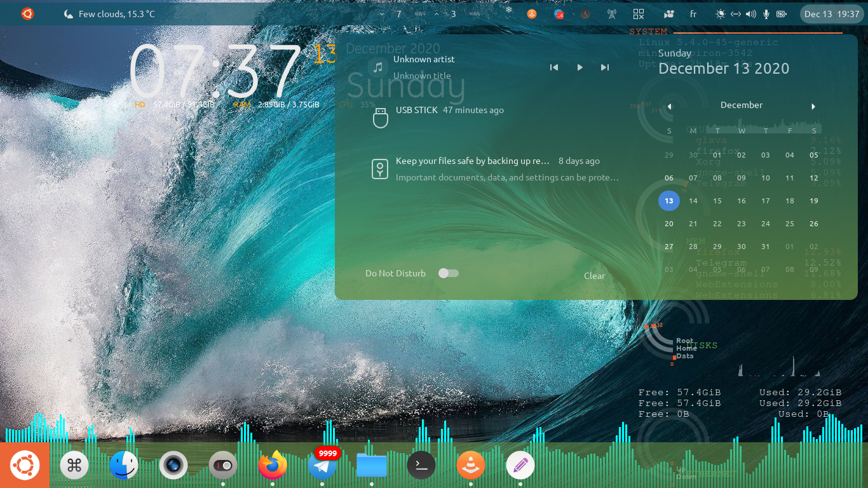868x488 pixels.
Task: Click the video camera recorder icon in top bar
Action: (668, 14)
